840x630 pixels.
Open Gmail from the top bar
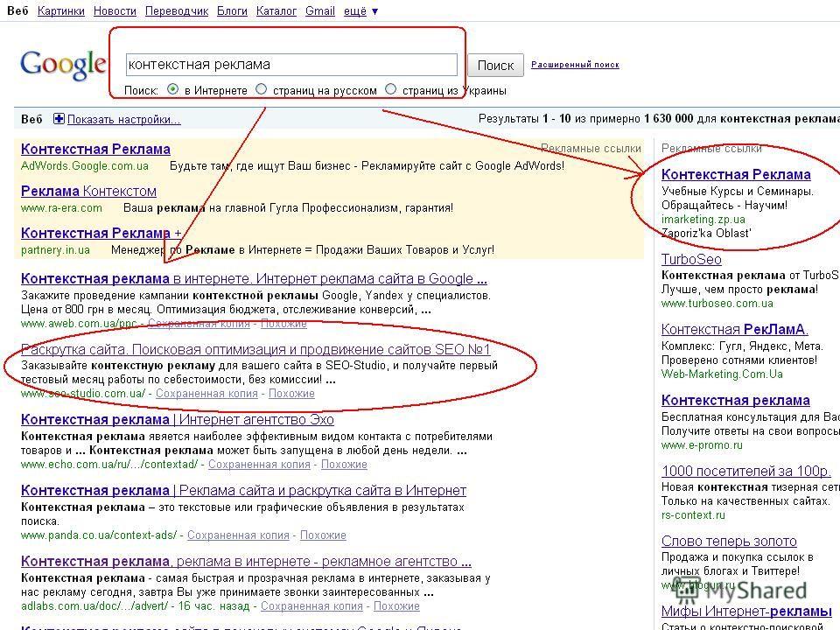320,10
